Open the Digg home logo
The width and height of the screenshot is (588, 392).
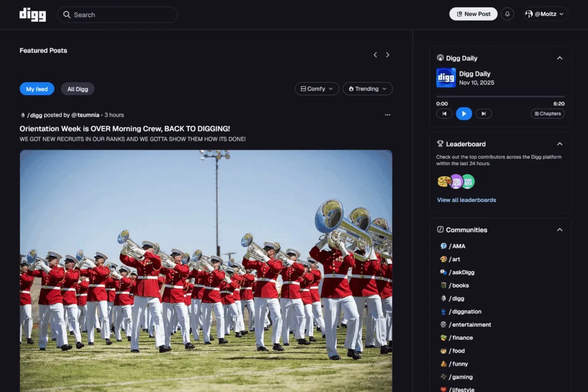32,14
